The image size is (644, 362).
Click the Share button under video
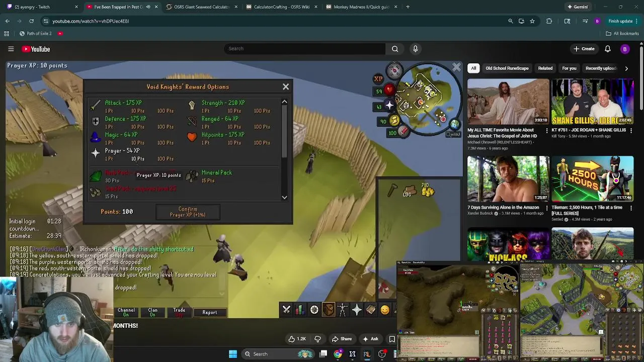(341, 339)
